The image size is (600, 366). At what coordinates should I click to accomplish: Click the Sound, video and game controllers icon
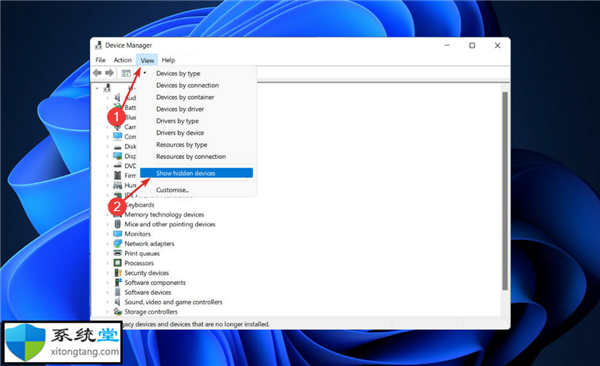[x=117, y=302]
